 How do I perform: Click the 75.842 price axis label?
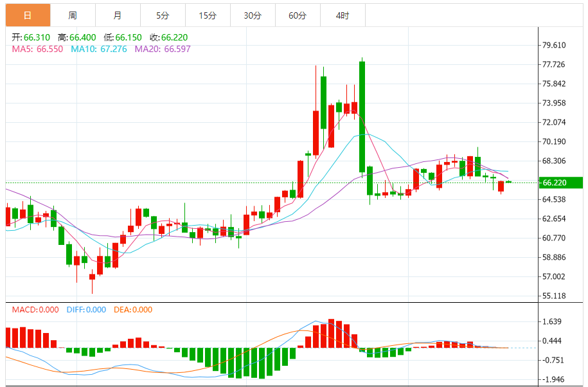click(554, 84)
